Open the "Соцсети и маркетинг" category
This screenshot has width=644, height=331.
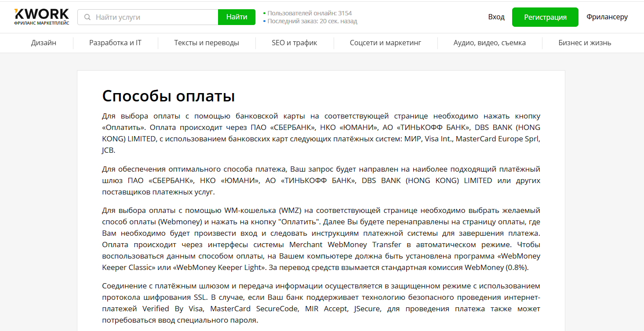[386, 43]
